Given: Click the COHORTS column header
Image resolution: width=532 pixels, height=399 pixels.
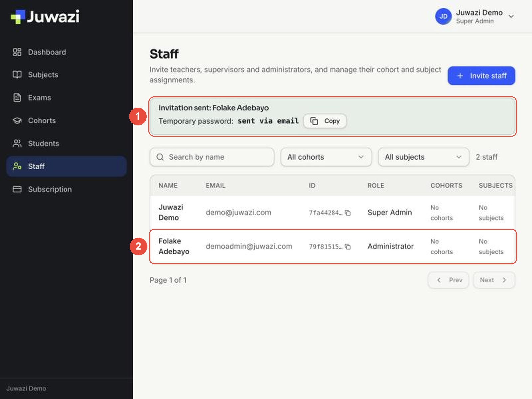Looking at the screenshot, I should (446, 185).
